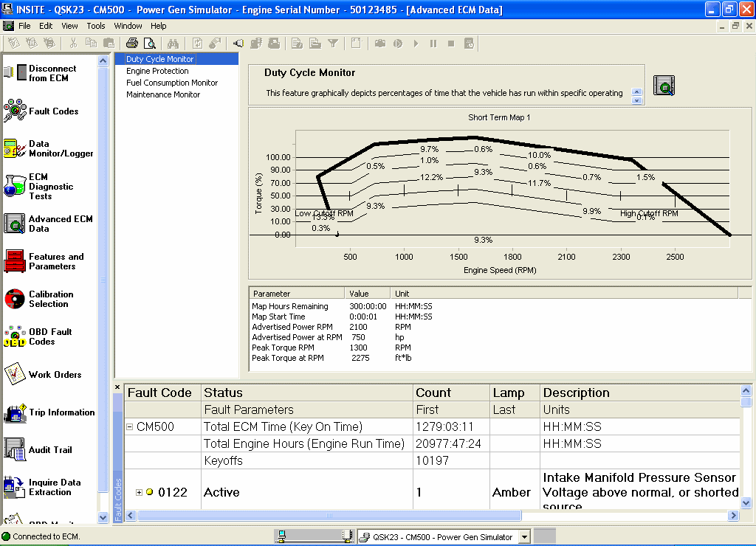756x546 pixels.
Task: Click the snapshot camera toolbar icon
Action: [x=380, y=44]
